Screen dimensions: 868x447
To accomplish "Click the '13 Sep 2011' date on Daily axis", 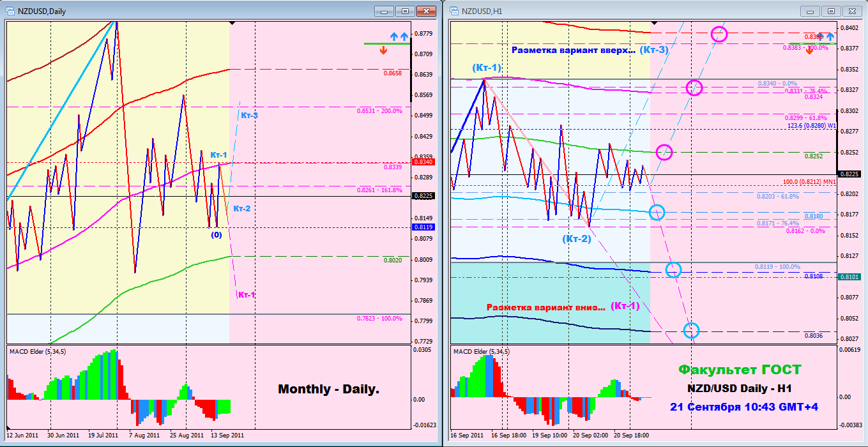I will click(x=228, y=435).
